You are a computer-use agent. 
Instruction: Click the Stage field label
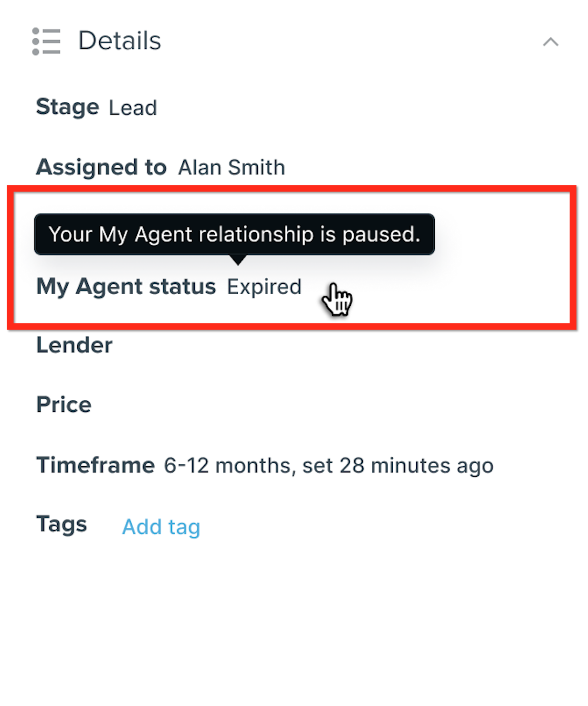pos(67,107)
